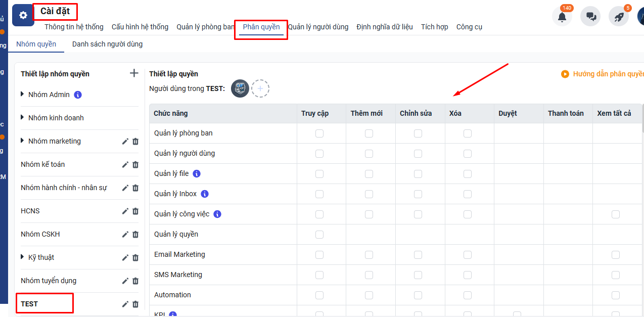Click the info icon beside Nhóm Admin
Screen dimensions: 644x317
[x=78, y=95]
